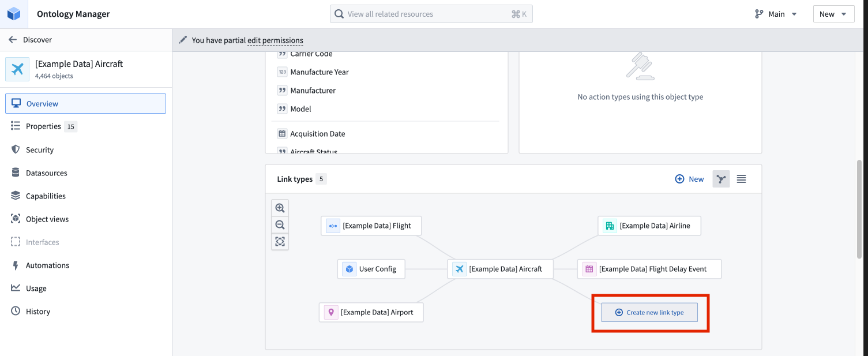Click the 123 number icon by Manufacture Year
The height and width of the screenshot is (356, 868).
(x=282, y=72)
